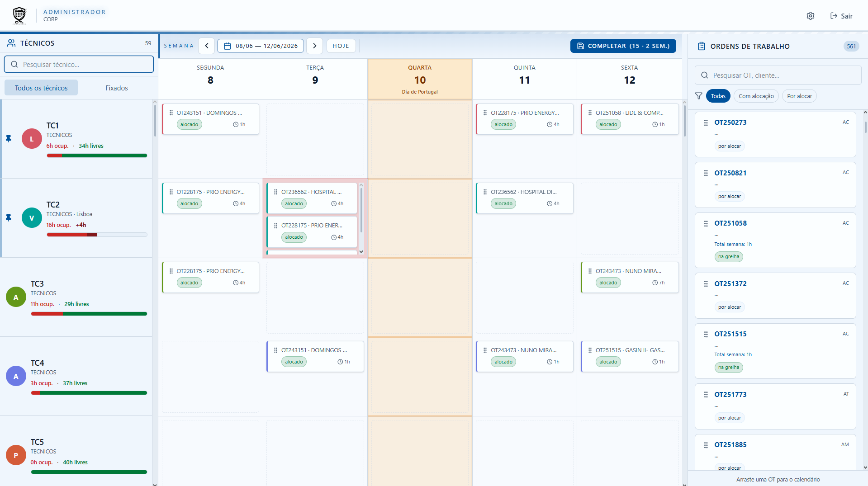Grab drag handle of TC1 OT228175 Thursday card
The width and height of the screenshot is (868, 486).
(x=485, y=113)
